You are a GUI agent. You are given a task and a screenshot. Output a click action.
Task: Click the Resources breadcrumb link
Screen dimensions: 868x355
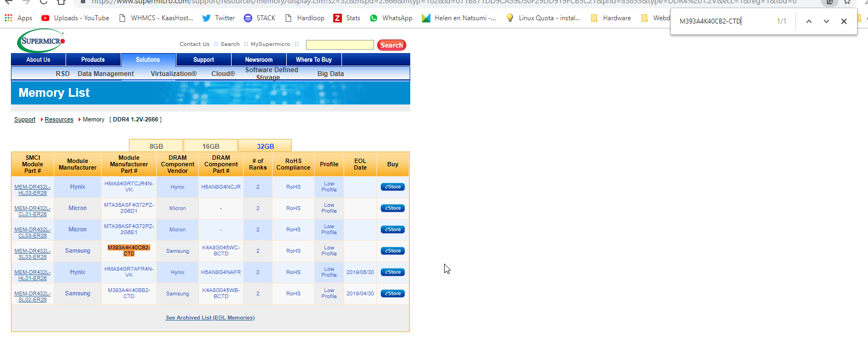click(59, 119)
